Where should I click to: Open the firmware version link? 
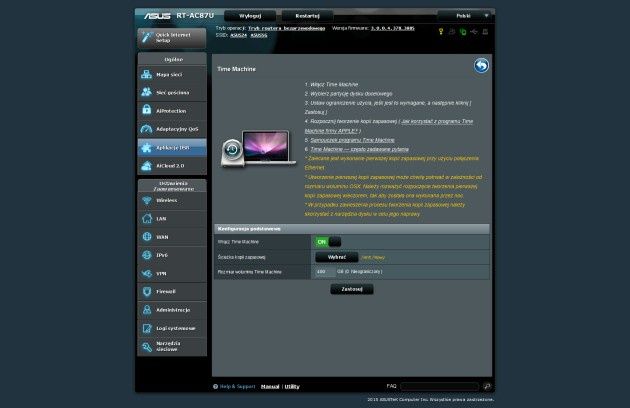[393, 28]
